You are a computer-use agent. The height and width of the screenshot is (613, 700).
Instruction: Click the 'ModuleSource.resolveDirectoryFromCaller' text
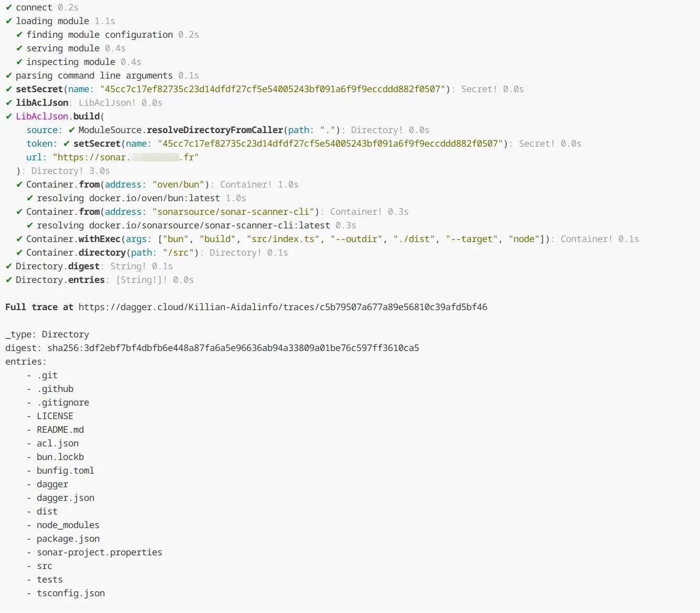181,130
